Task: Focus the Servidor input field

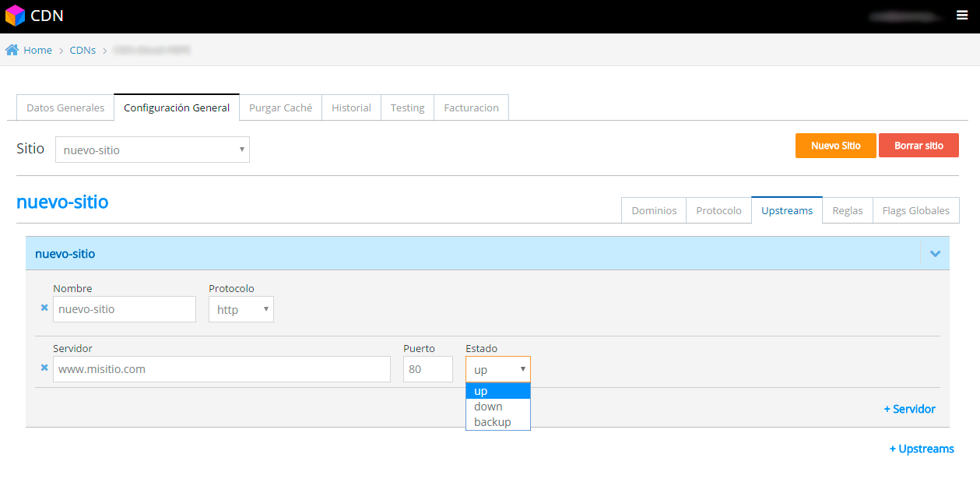Action: (222, 369)
